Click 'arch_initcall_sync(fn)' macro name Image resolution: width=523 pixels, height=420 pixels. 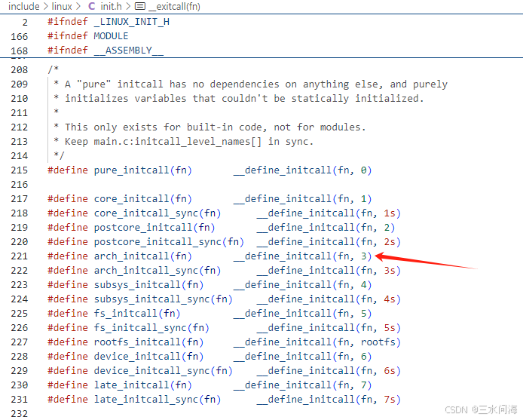click(x=158, y=271)
